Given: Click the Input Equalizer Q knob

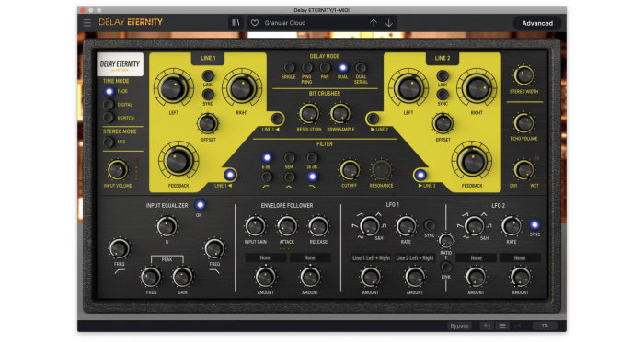Looking at the screenshot, I should point(167,226).
